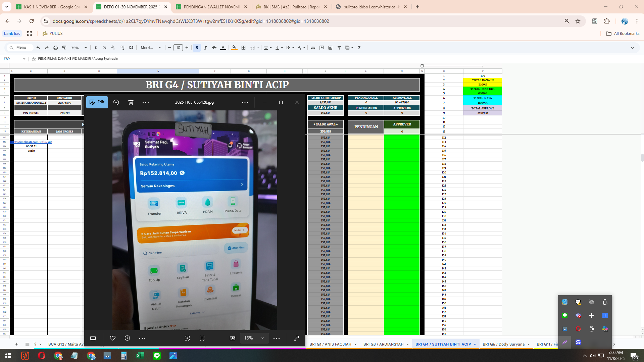644x362 pixels.
Task: Fit photo to window in Photos viewer
Action: point(233,338)
